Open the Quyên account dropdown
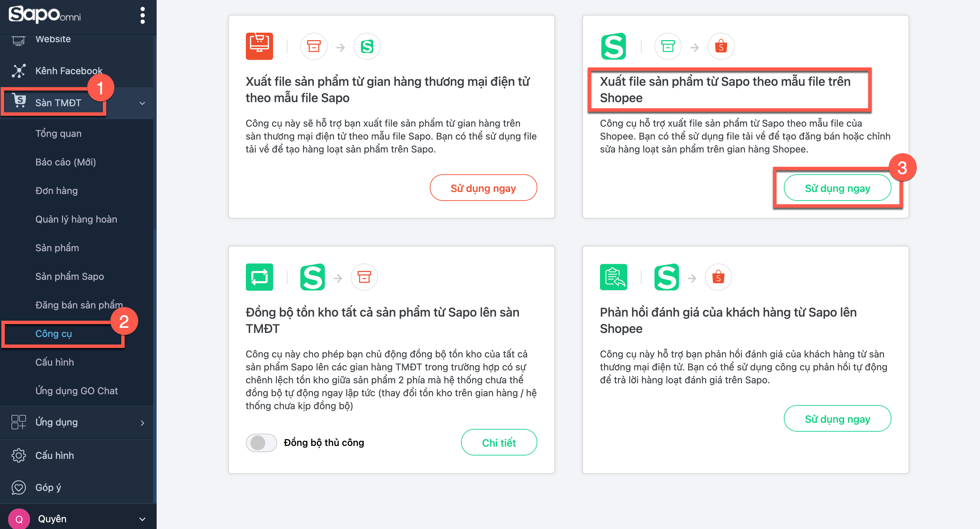Image resolution: width=980 pixels, height=529 pixels. [x=142, y=519]
